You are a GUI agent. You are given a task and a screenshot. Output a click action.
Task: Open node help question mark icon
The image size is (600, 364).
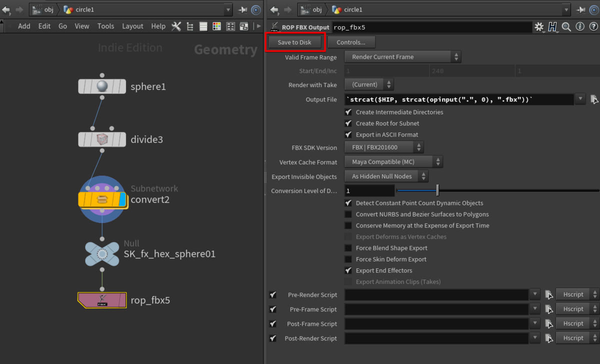(x=593, y=27)
